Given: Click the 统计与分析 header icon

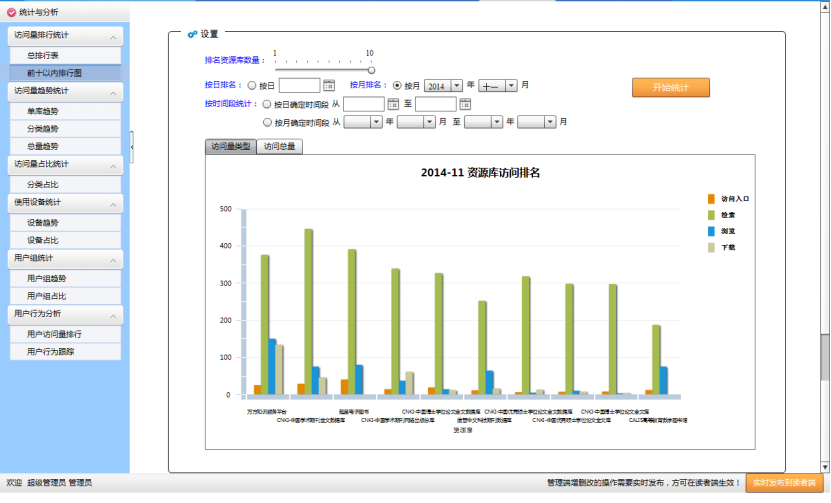Looking at the screenshot, I should point(11,12).
